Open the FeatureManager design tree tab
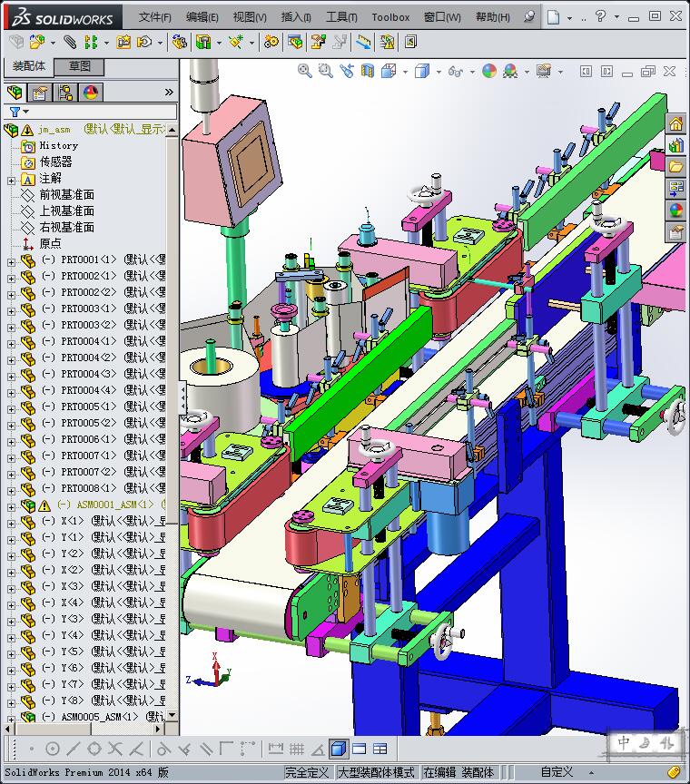The image size is (690, 784). click(15, 92)
